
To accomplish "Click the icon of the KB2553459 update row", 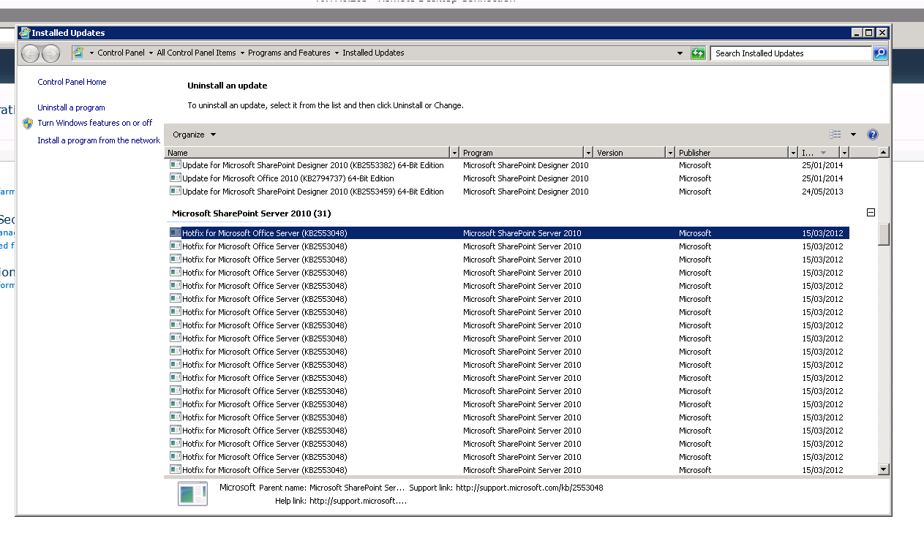I will 176,192.
